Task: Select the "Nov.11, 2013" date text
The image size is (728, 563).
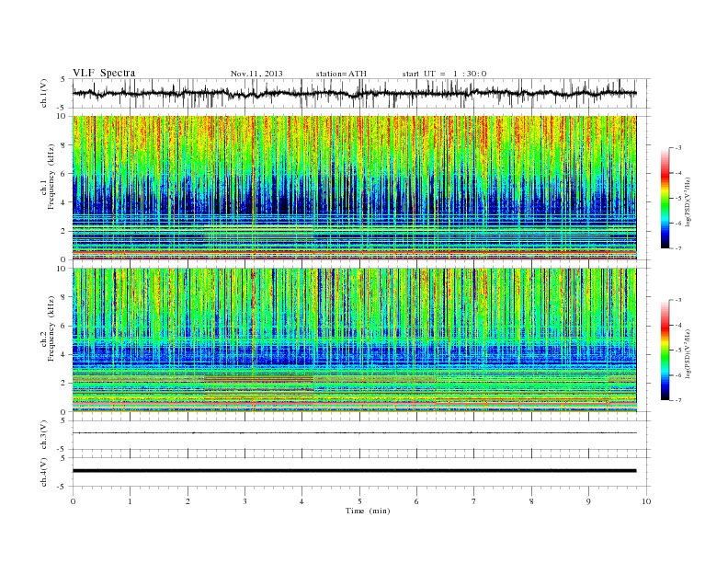Action: [256, 74]
